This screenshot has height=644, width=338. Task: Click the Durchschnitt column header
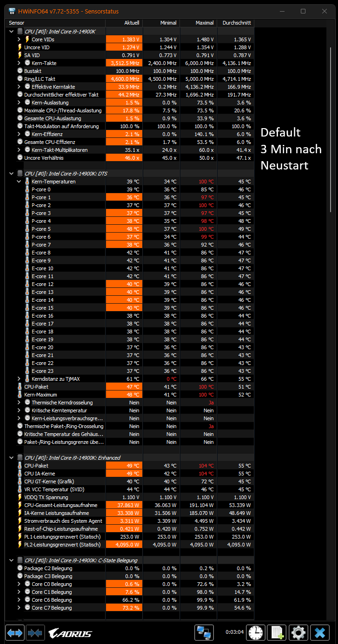(236, 23)
